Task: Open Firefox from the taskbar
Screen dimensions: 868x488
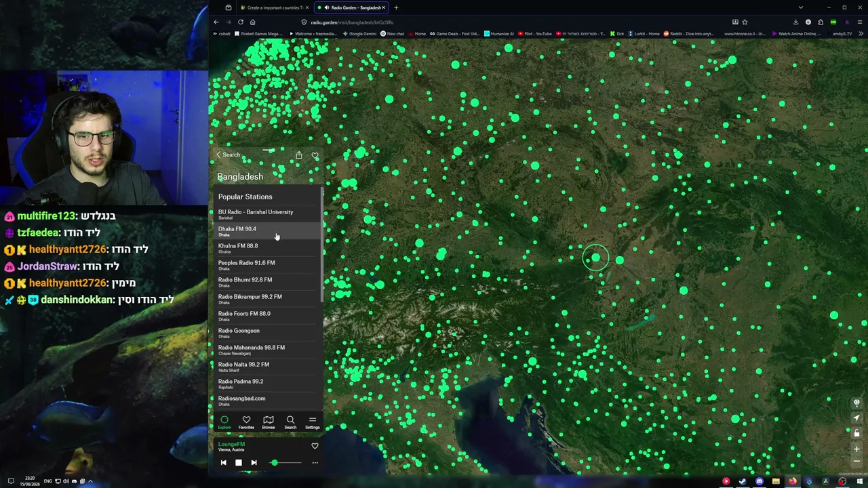Action: 792,482
